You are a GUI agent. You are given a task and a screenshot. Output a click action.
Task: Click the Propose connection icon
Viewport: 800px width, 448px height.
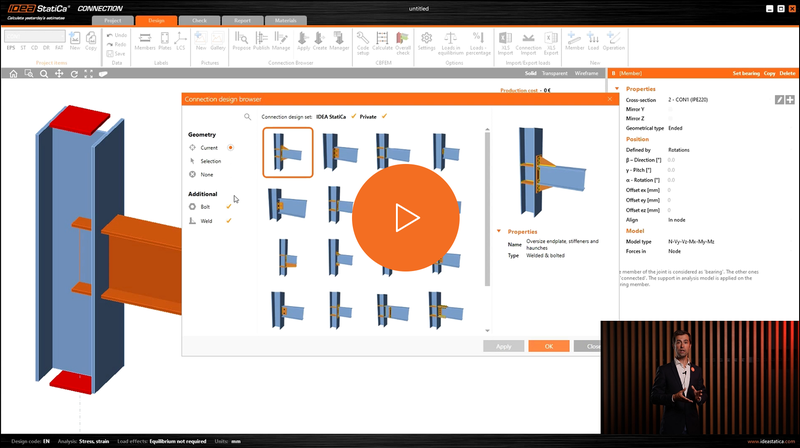241,41
